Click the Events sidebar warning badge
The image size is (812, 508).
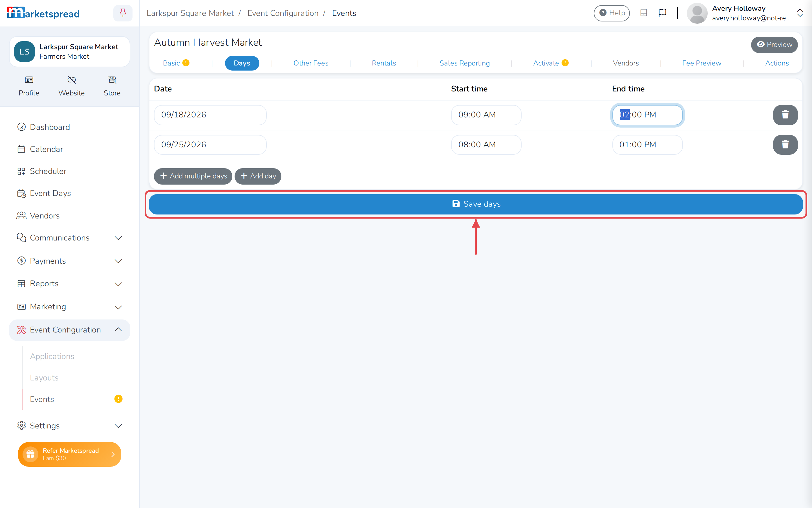click(x=118, y=399)
